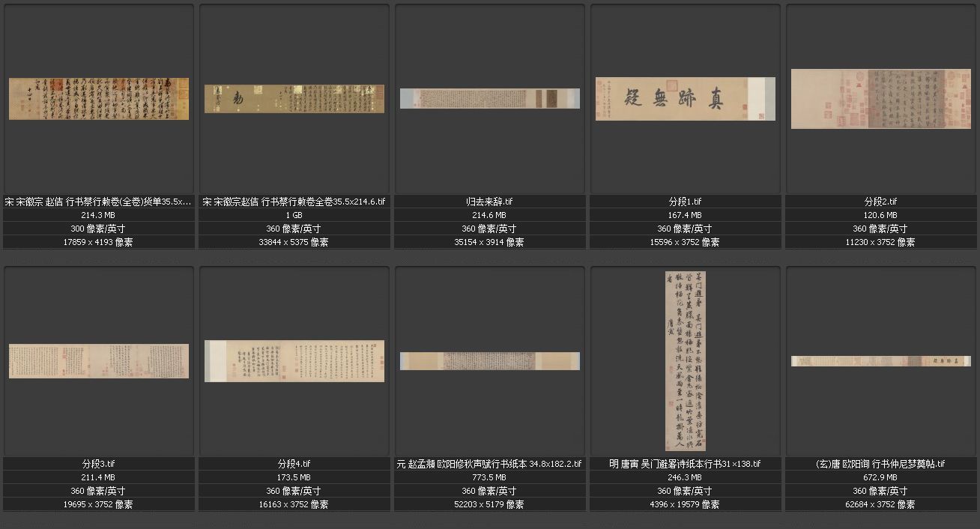
Task: Click the 214.3 MB 蔡行敕卷 thumbnail
Action: pos(99,99)
